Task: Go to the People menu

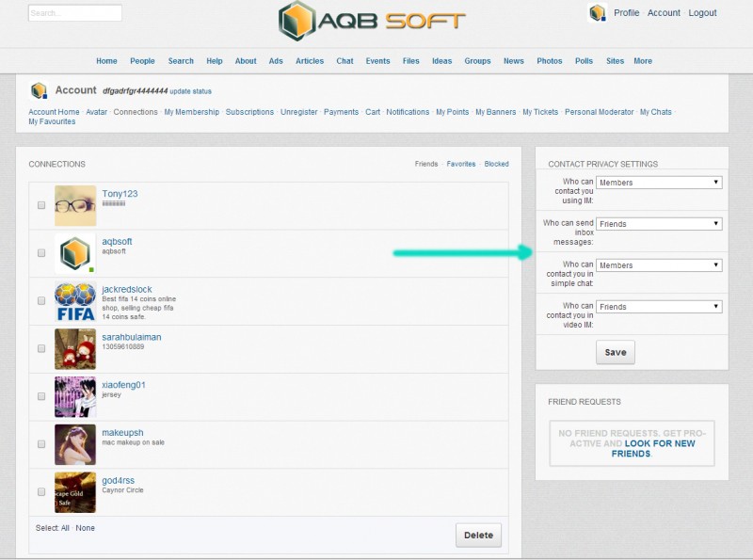Action: tap(143, 61)
